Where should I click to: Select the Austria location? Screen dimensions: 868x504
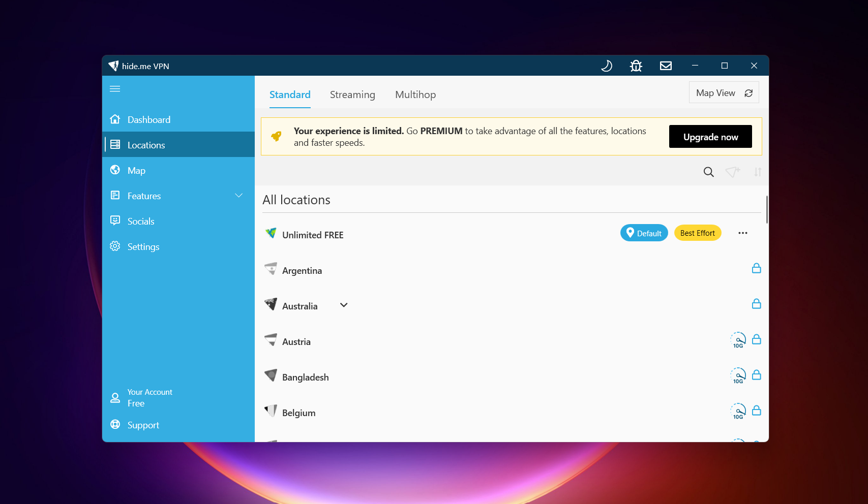coord(512,341)
